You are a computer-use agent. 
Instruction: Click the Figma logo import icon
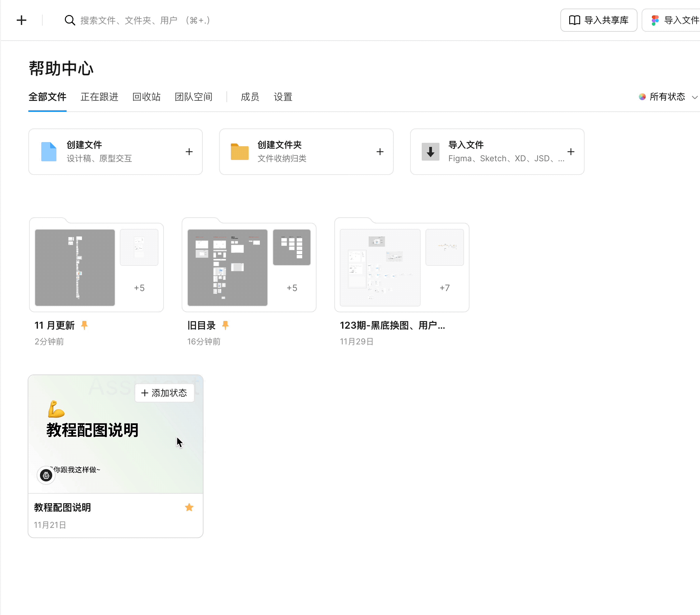pos(655,20)
